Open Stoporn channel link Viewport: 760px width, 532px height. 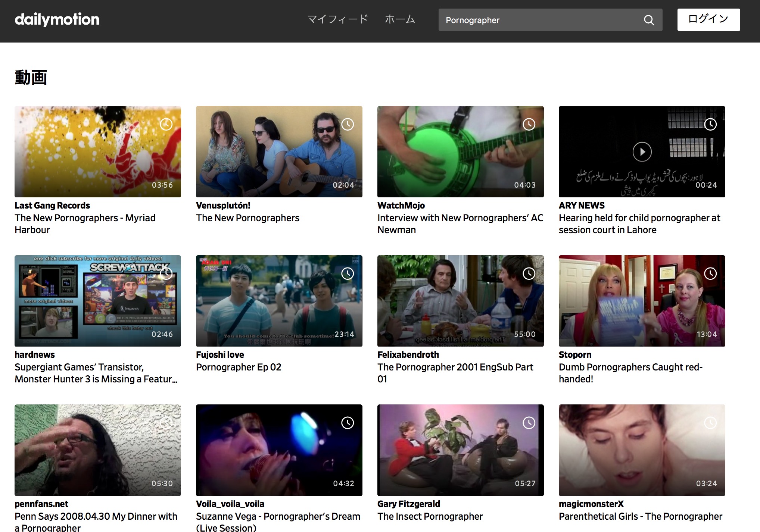click(575, 355)
